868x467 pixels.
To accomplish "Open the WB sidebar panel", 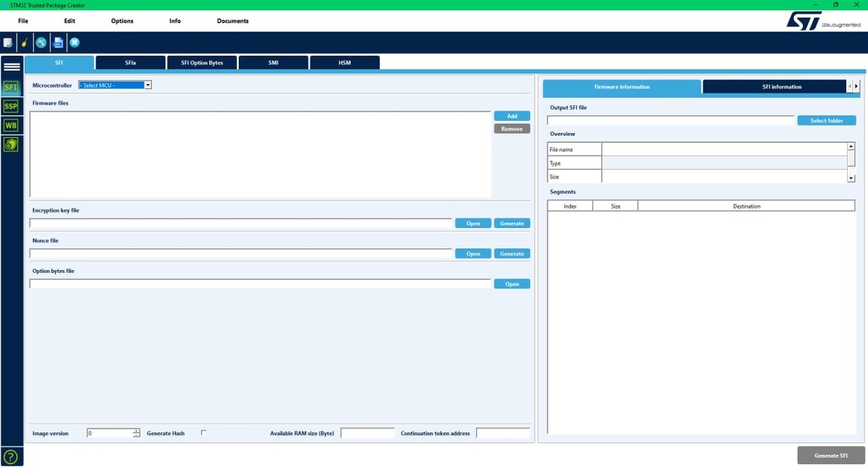I will pos(11,125).
